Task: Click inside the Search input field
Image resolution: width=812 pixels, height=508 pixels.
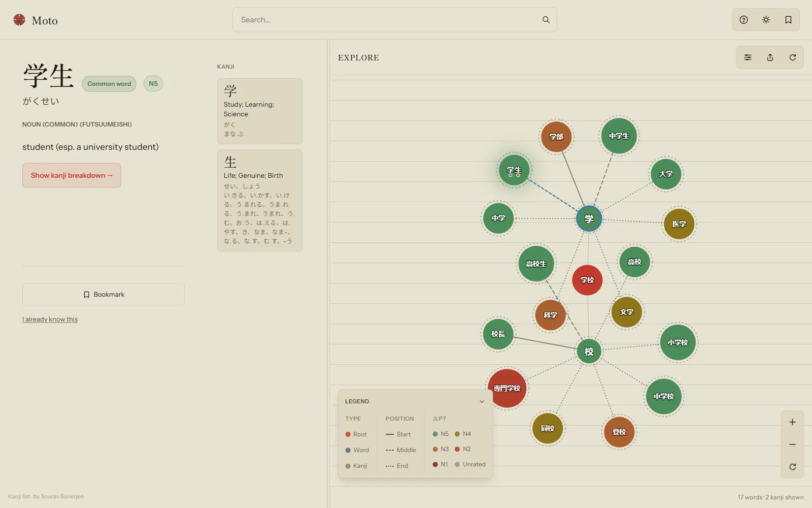Action: click(394, 20)
